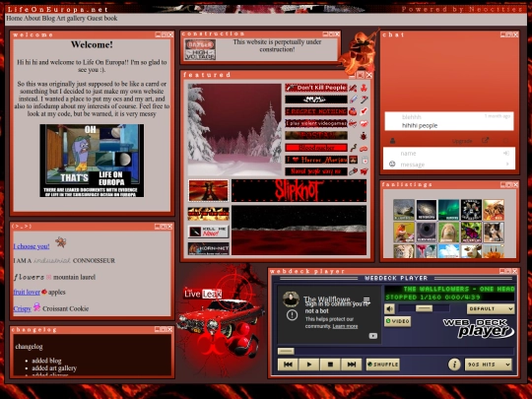Click 'I play violent videogames' blinkie

pyautogui.click(x=316, y=123)
